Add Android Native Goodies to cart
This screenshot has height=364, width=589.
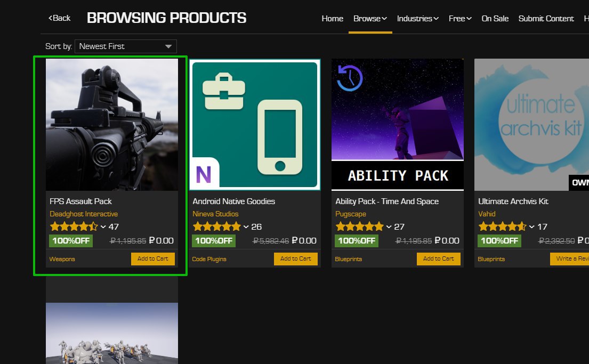tap(296, 259)
